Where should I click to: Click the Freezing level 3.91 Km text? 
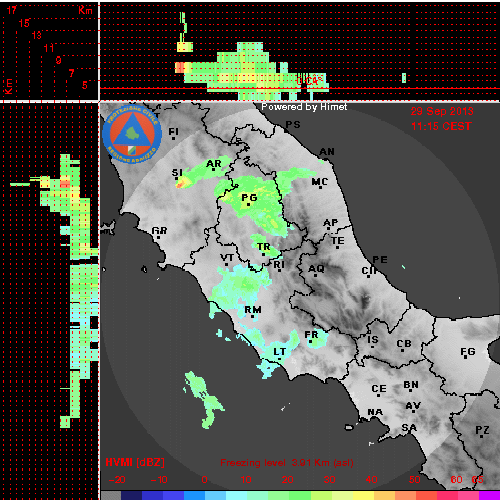287,463
